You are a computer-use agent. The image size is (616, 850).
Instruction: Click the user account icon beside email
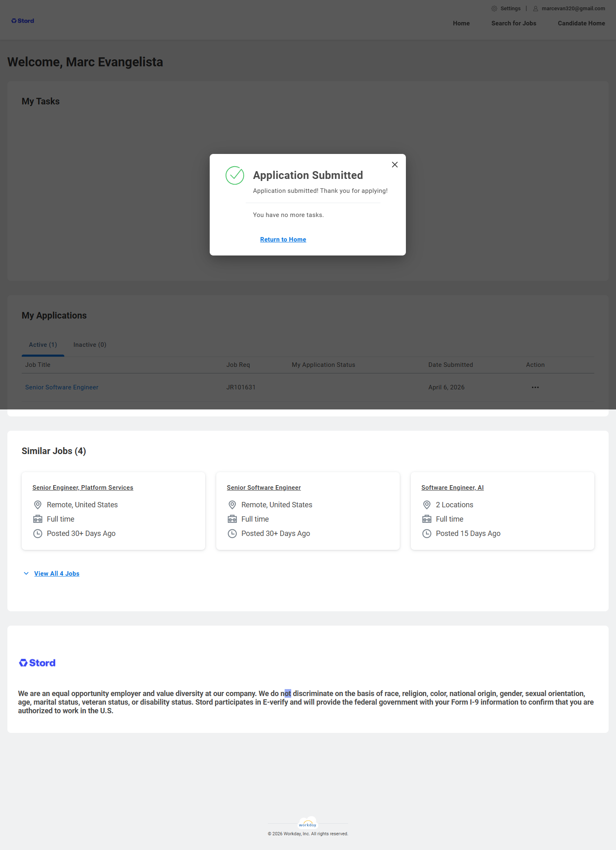click(535, 9)
